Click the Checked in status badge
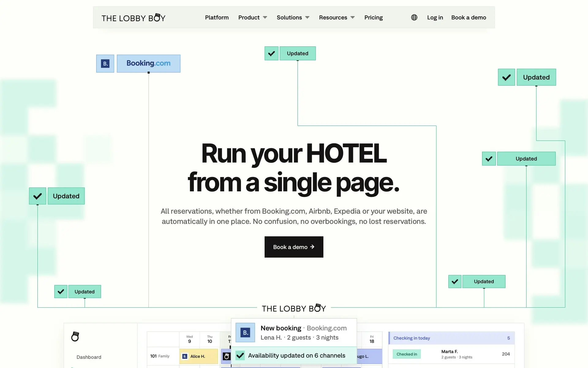 coord(407,354)
